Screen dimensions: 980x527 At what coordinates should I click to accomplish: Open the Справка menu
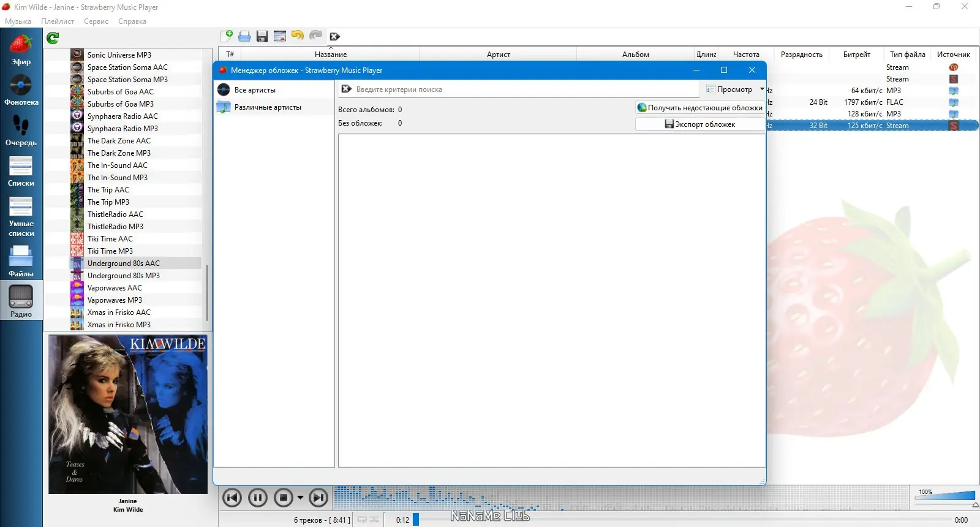pos(132,21)
